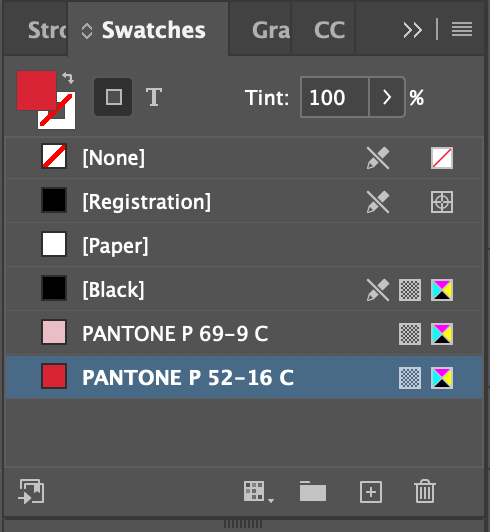Click the new swatch plus icon
This screenshot has width=490, height=532.
(371, 492)
